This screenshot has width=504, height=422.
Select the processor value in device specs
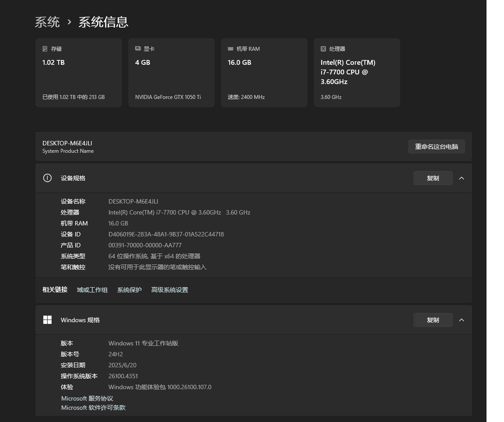179,212
